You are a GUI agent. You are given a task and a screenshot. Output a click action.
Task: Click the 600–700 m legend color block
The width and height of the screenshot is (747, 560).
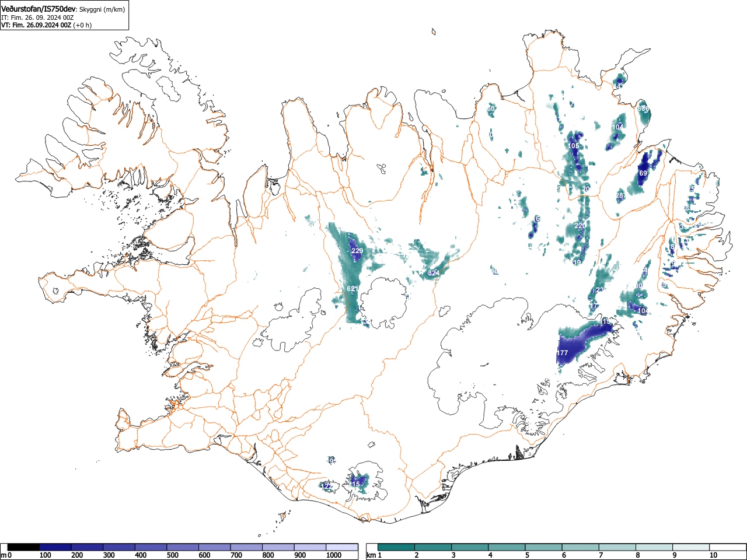coord(215,547)
